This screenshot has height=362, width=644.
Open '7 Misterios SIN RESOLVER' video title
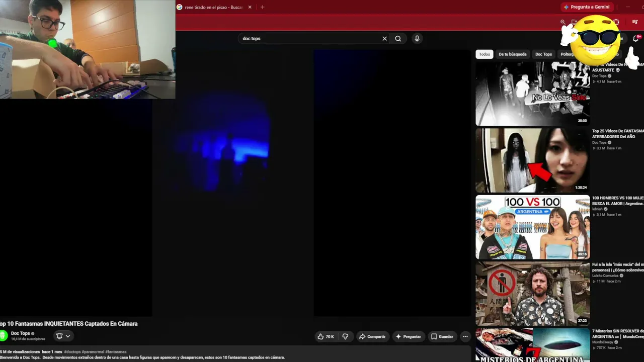618,334
